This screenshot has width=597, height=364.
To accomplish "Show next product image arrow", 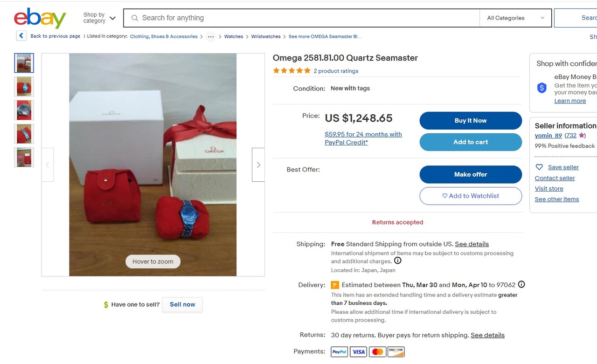I will pyautogui.click(x=258, y=165).
